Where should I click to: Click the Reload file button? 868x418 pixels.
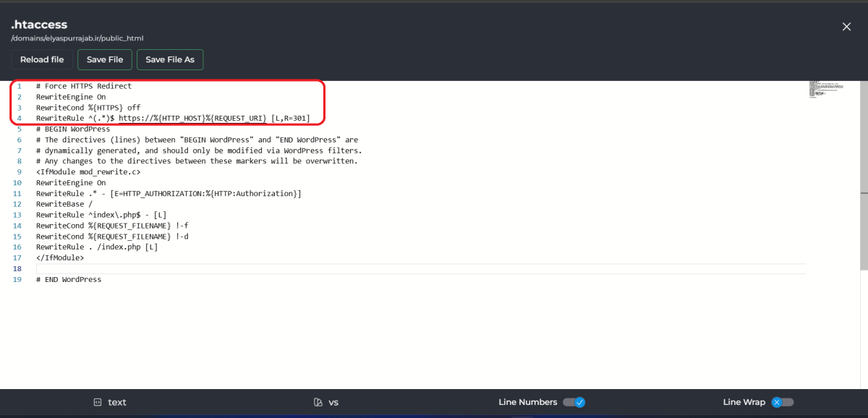point(42,59)
